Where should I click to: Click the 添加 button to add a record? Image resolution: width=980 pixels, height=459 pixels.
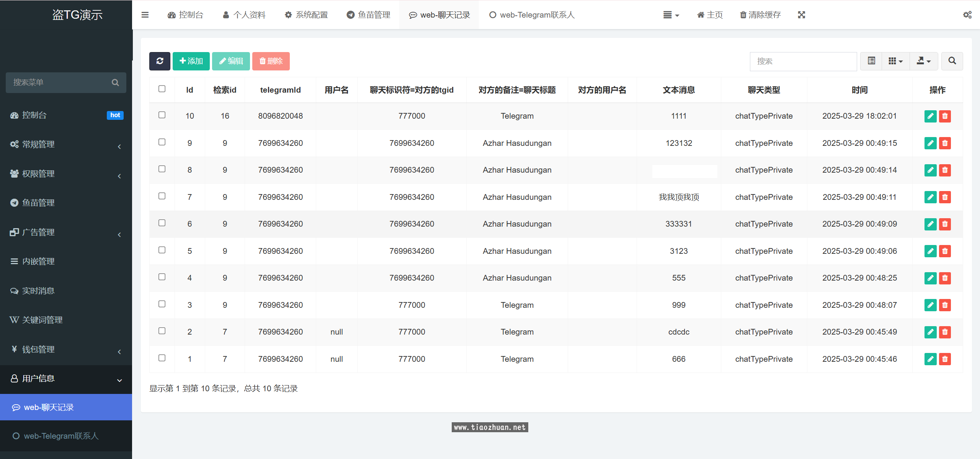[x=191, y=61]
